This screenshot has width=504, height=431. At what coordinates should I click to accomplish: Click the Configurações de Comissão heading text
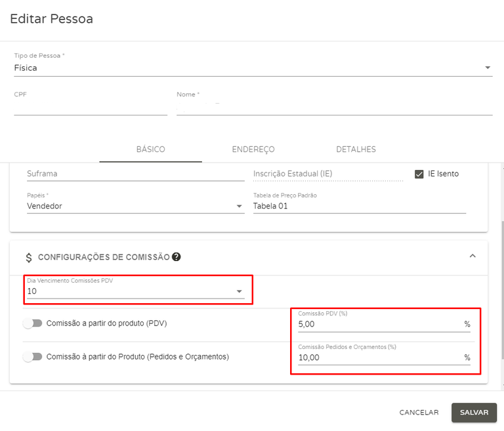click(x=104, y=257)
